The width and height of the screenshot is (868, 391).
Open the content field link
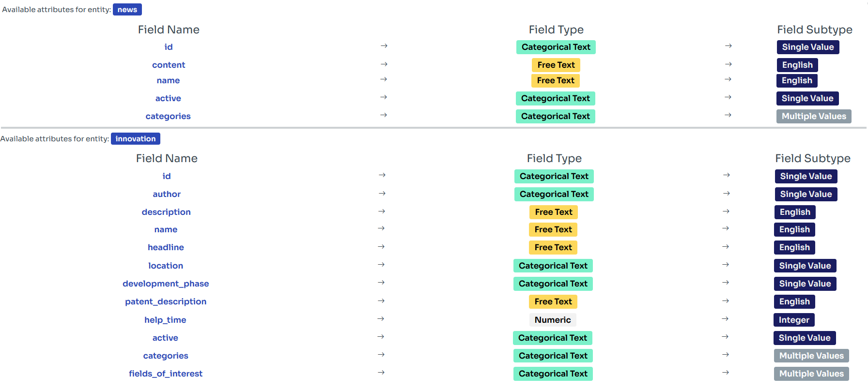[169, 65]
